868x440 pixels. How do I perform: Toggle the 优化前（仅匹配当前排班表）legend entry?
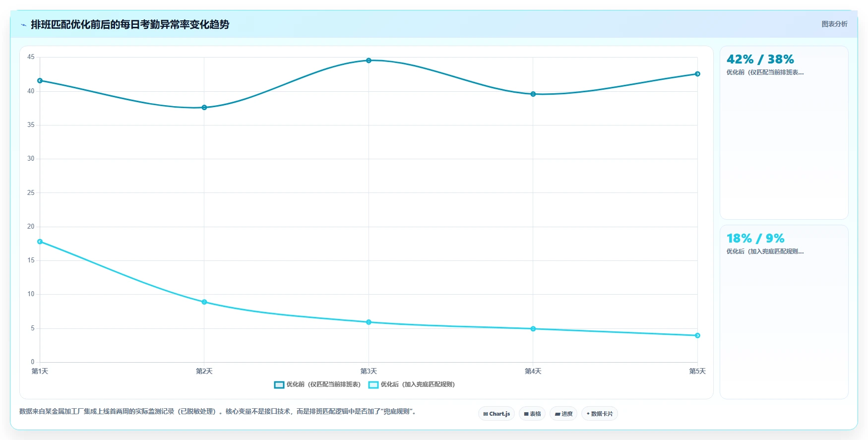coord(317,384)
